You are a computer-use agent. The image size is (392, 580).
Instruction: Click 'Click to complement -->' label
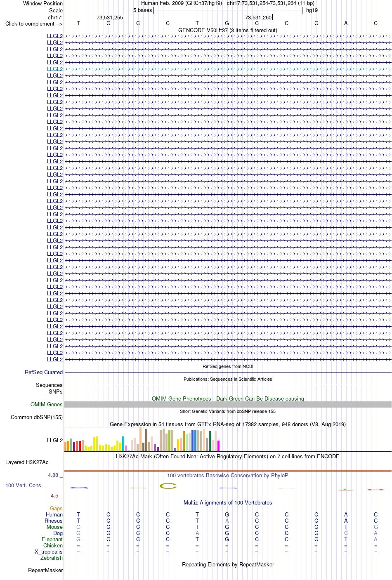(34, 24)
